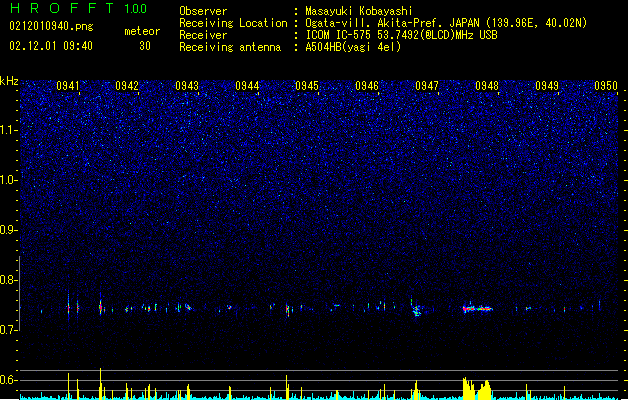Click the 0947 time marker
This screenshot has width=629, height=400.
[x=427, y=85]
